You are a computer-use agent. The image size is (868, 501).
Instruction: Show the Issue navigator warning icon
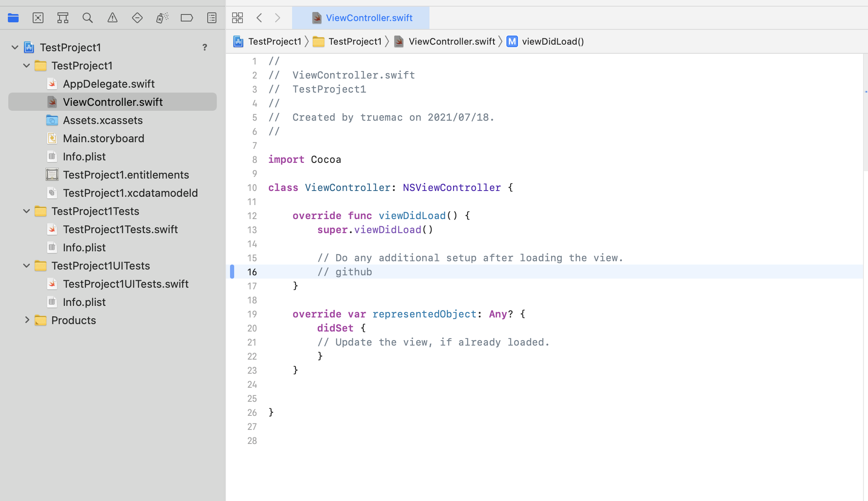(113, 18)
